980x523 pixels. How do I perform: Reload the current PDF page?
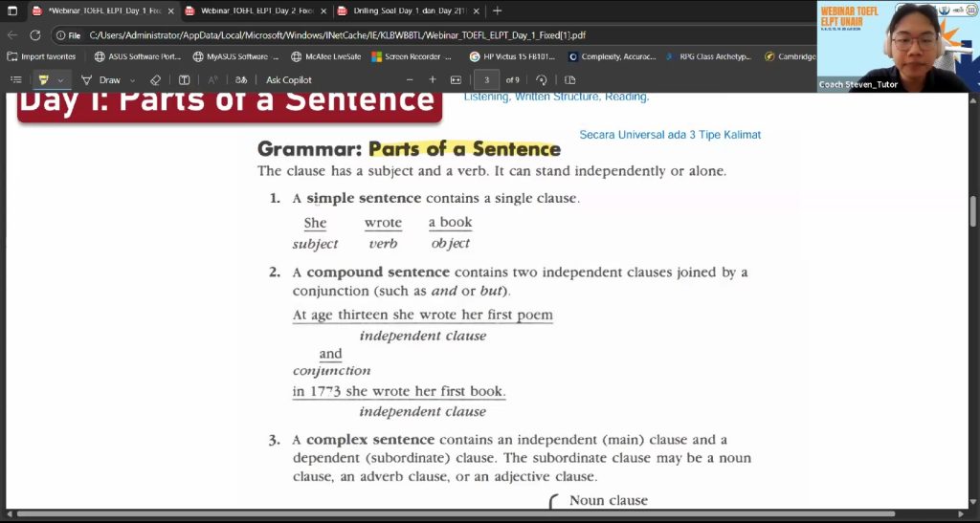(35, 35)
